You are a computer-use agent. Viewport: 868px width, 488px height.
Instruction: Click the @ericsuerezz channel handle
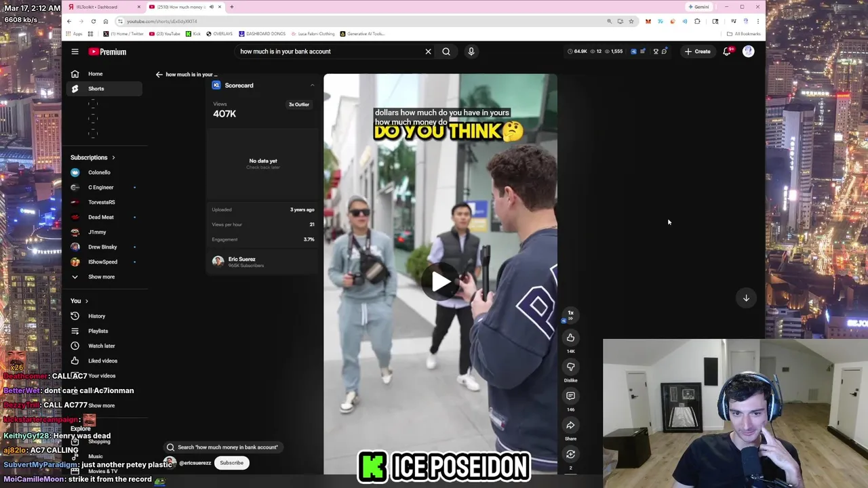pyautogui.click(x=195, y=463)
